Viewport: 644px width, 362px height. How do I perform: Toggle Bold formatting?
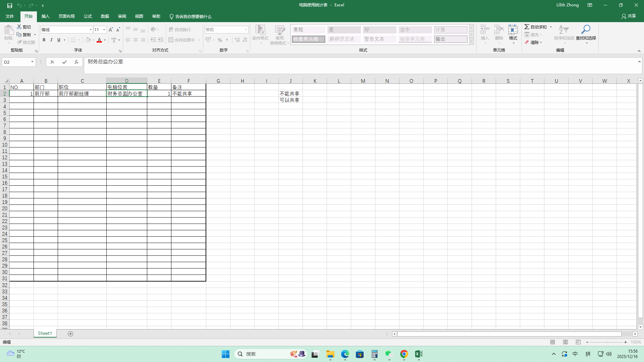coord(44,40)
